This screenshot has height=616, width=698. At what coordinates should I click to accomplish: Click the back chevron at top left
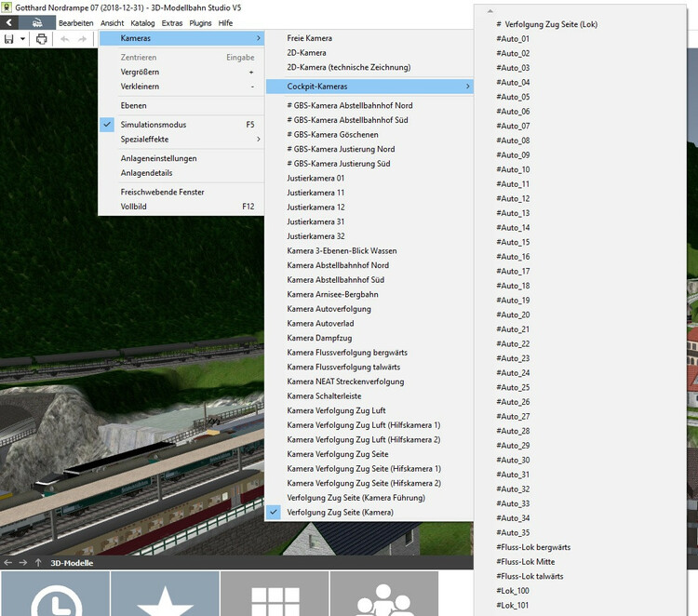[8, 22]
